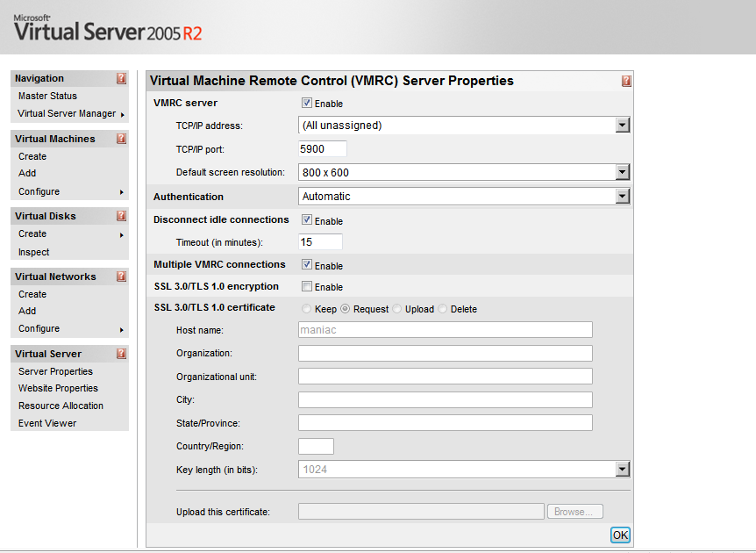Click the Virtual Server 2005 R2 logo
The image size is (756, 553).
(x=108, y=28)
